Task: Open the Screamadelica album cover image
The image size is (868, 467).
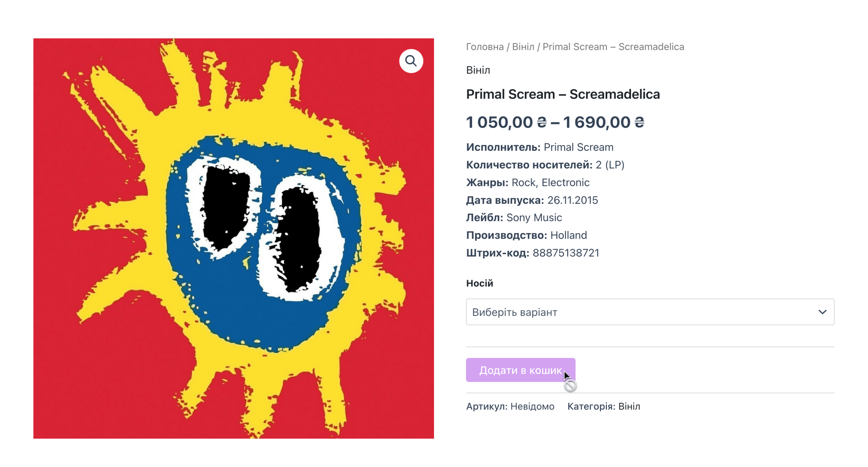Action: pyautogui.click(x=233, y=238)
